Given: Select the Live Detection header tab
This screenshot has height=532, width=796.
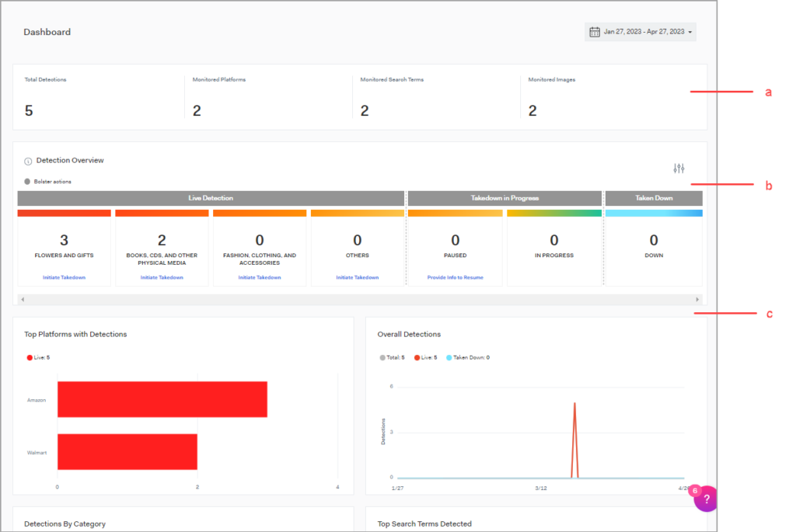Looking at the screenshot, I should (x=211, y=198).
